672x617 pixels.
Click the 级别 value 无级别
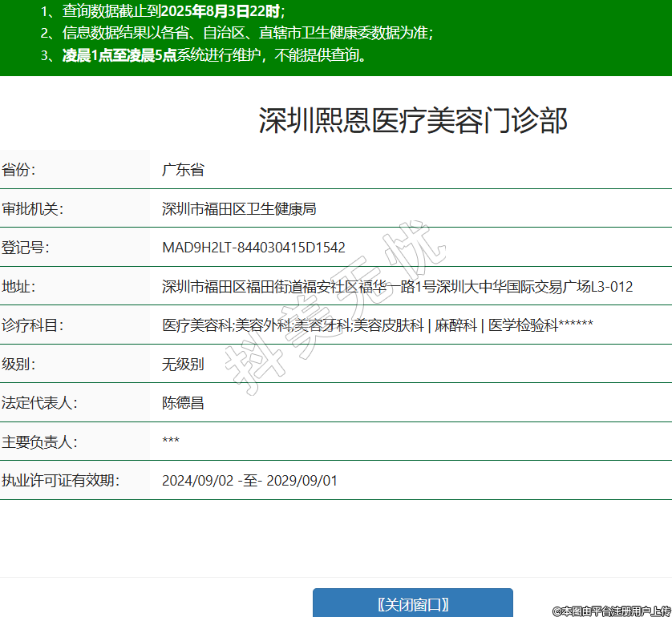[183, 365]
